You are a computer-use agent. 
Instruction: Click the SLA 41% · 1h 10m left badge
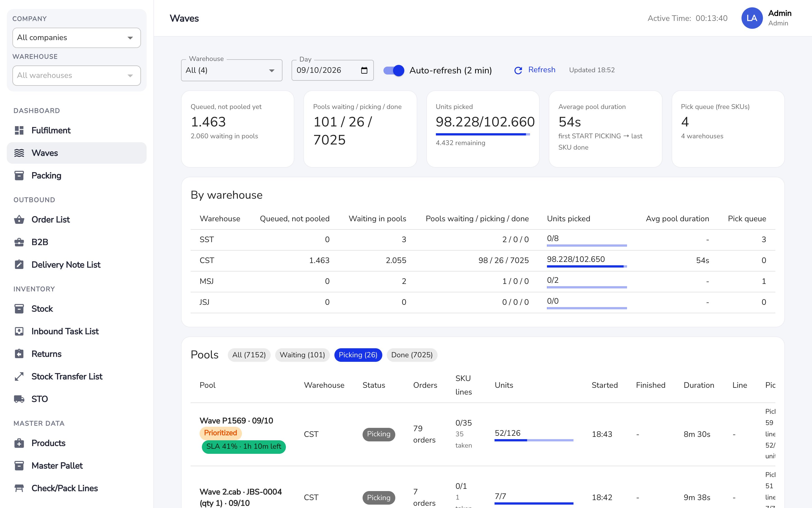(x=244, y=446)
